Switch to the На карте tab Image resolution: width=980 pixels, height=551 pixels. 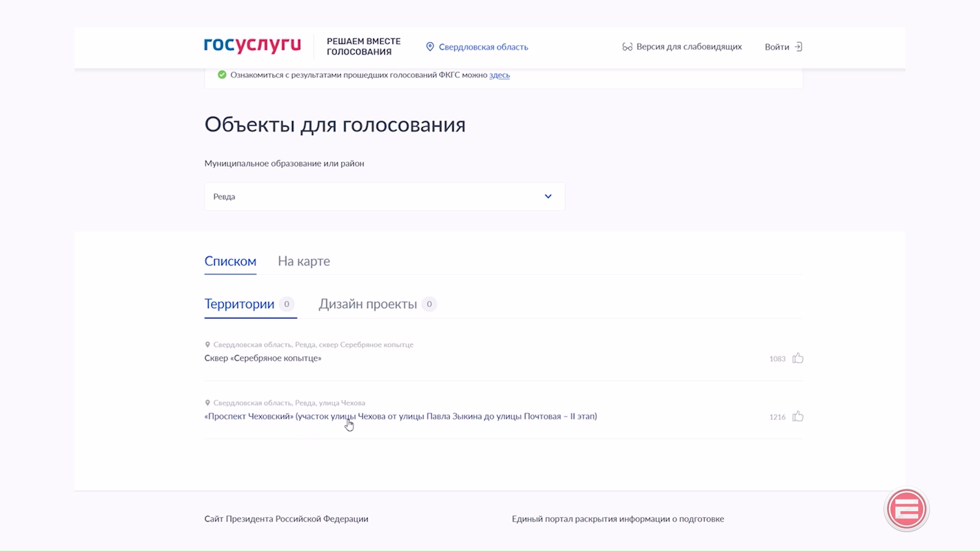[304, 261]
